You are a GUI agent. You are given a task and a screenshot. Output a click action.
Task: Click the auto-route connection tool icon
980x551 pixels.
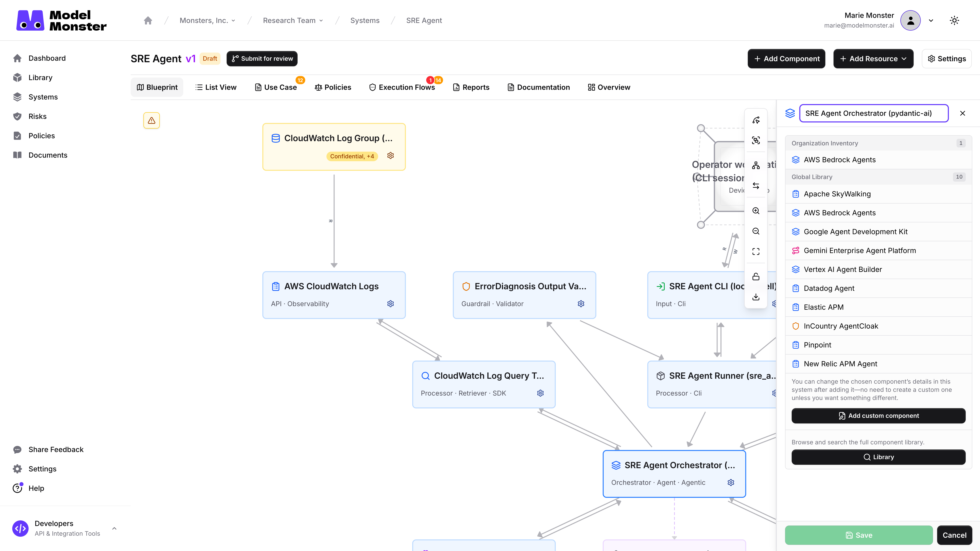click(756, 120)
